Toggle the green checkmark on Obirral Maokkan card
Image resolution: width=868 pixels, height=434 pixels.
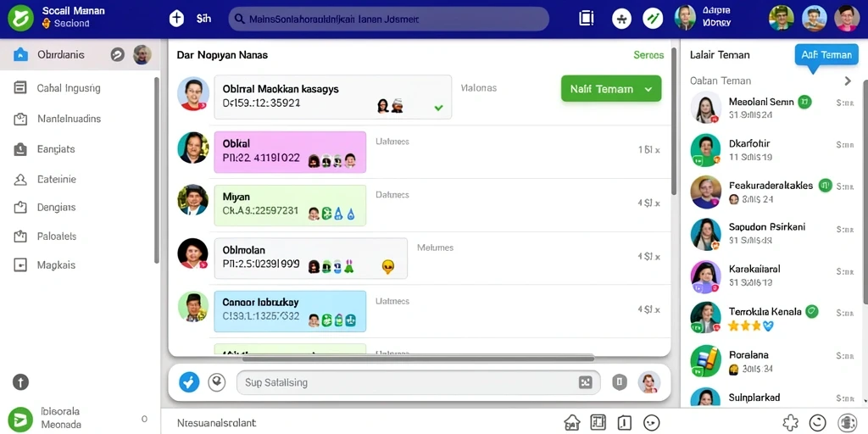pos(438,108)
